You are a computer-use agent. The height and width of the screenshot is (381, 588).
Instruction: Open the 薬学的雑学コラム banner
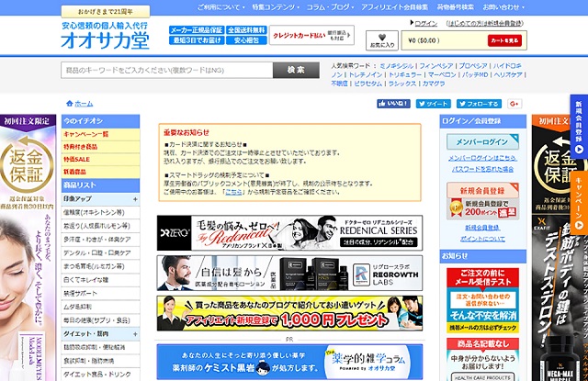click(289, 362)
